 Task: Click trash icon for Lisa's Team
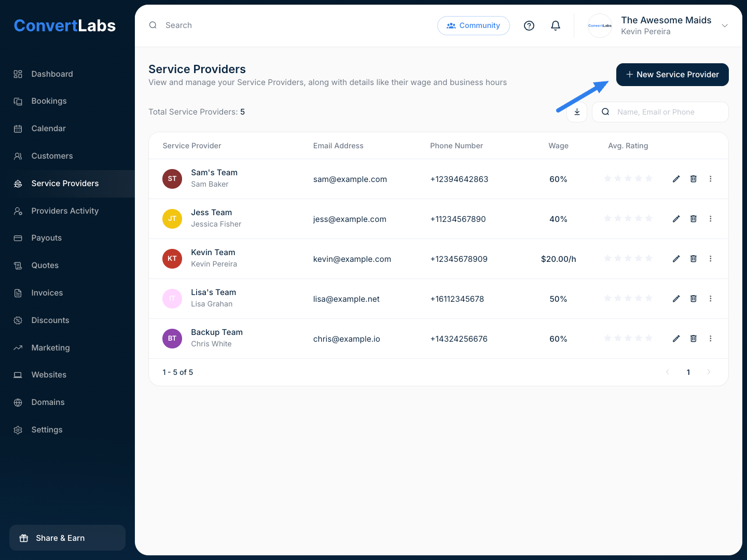pos(693,299)
